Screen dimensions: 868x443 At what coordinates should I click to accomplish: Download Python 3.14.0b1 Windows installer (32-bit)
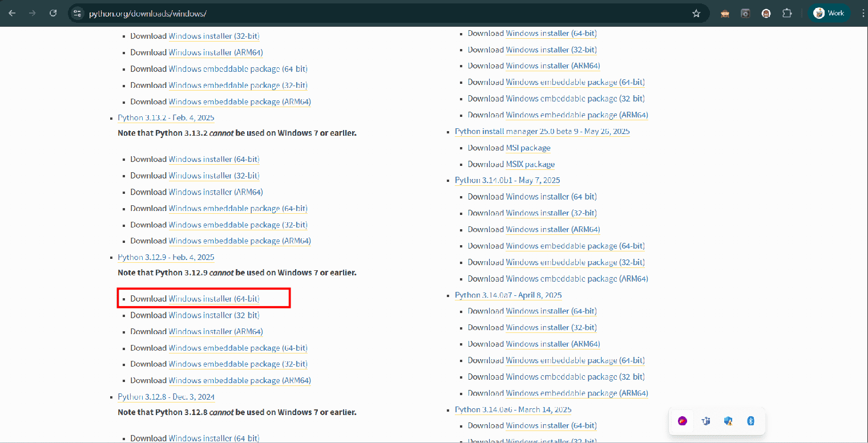coord(551,213)
